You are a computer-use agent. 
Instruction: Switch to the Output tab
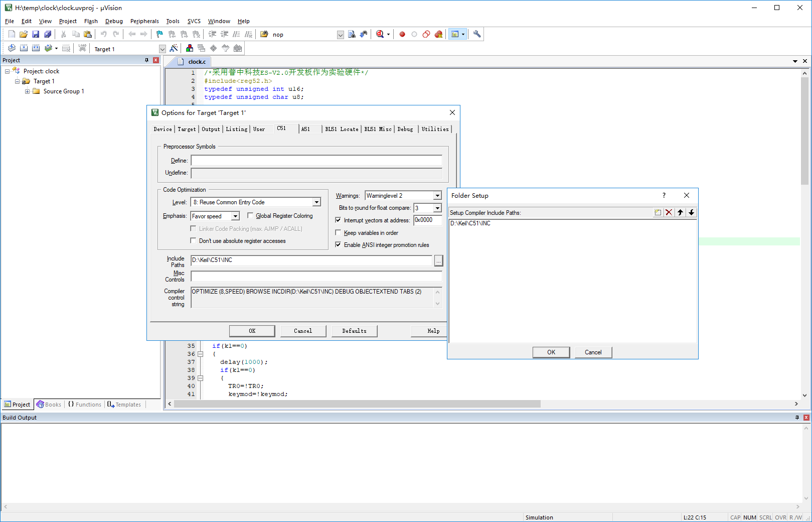(x=211, y=129)
